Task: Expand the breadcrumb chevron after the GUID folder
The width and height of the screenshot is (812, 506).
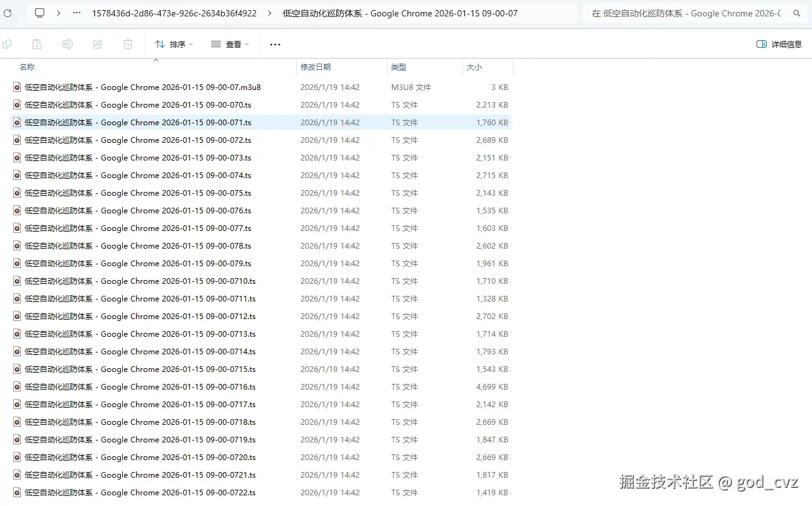Action: click(270, 13)
